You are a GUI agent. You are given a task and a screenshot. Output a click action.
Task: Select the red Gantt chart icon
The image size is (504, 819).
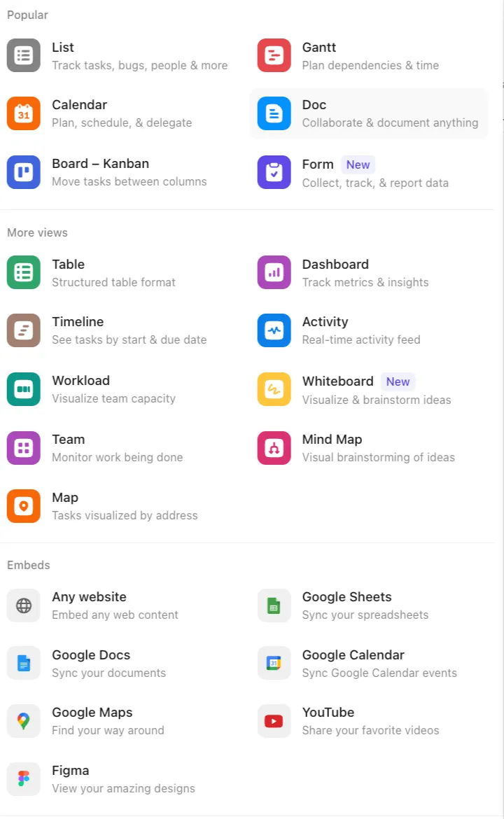pyautogui.click(x=274, y=55)
